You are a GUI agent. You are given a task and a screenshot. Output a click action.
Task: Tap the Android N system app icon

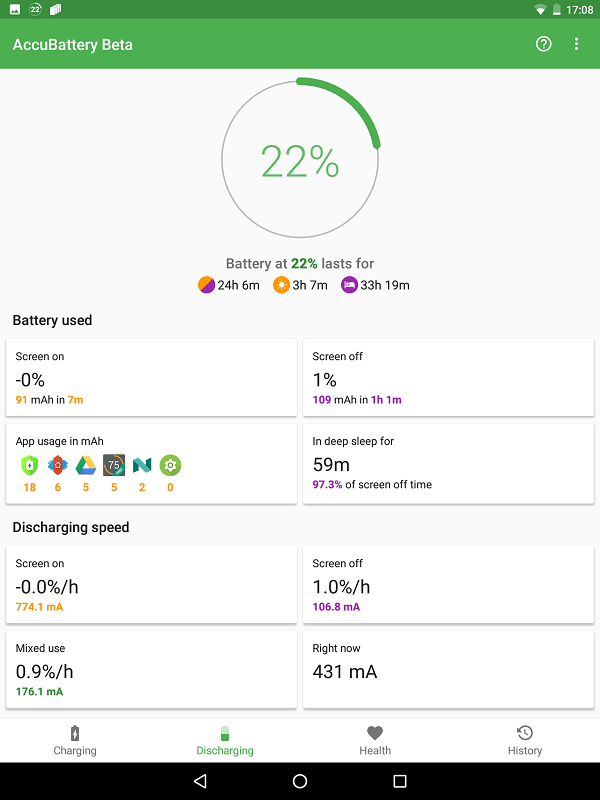tap(142, 465)
